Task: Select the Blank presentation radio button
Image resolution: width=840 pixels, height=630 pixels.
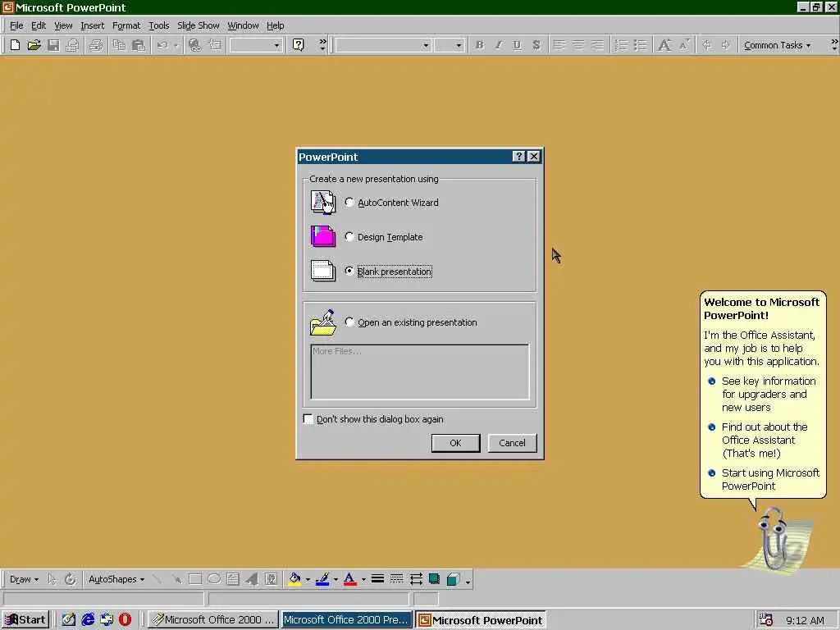Action: (x=349, y=271)
